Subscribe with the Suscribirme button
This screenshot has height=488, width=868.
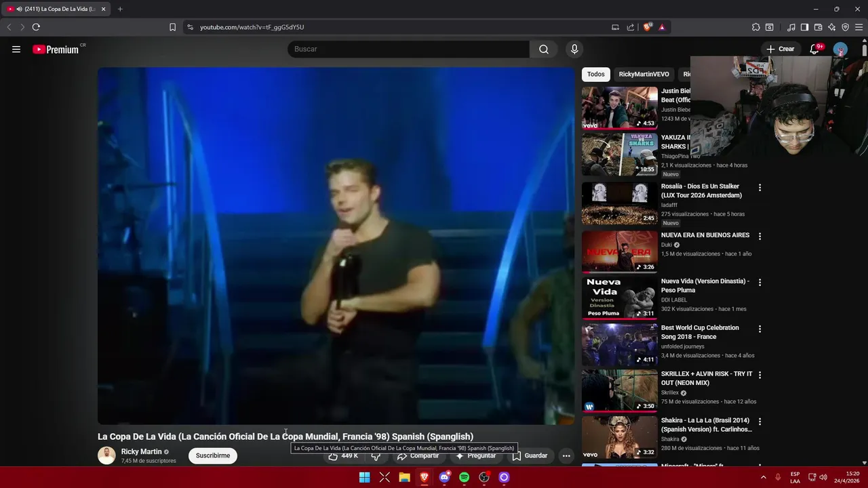(213, 455)
